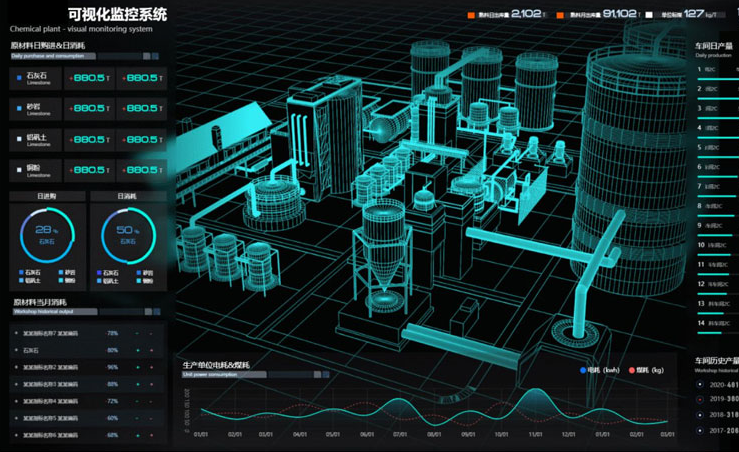This screenshot has height=452, width=739.
Task: Click the blue 石灰石 limestone row icon
Action: click(19, 77)
